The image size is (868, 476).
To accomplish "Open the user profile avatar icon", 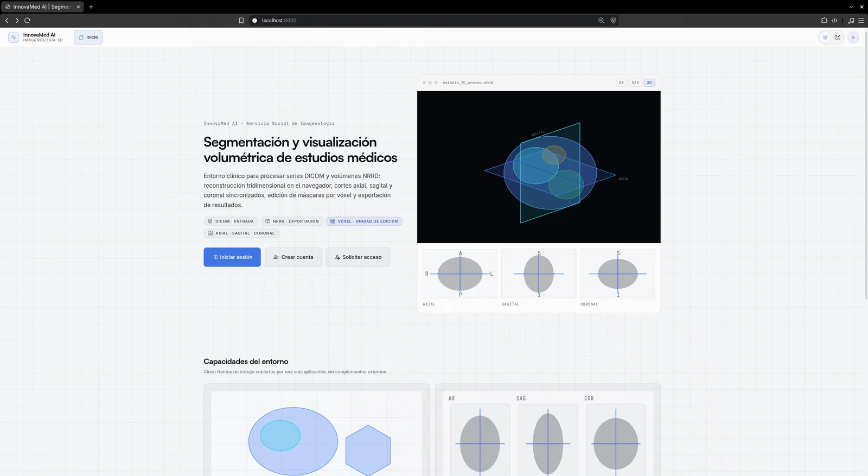I will point(853,37).
